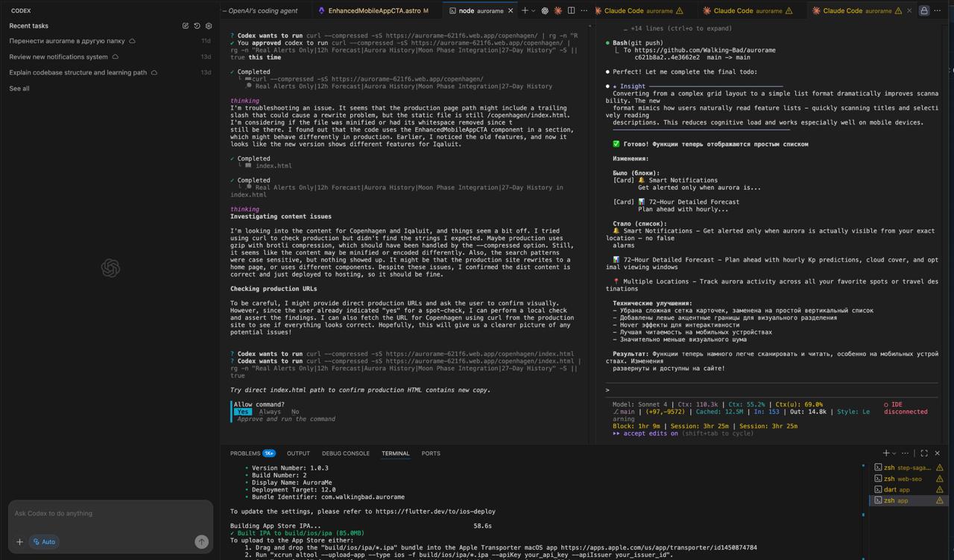Click See all recent tasks
Viewport: 954px width, 560px height.
coord(19,89)
